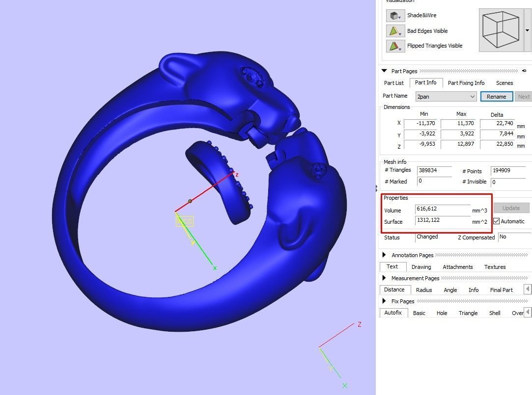Click the X Max field showing 11,370

click(x=458, y=124)
